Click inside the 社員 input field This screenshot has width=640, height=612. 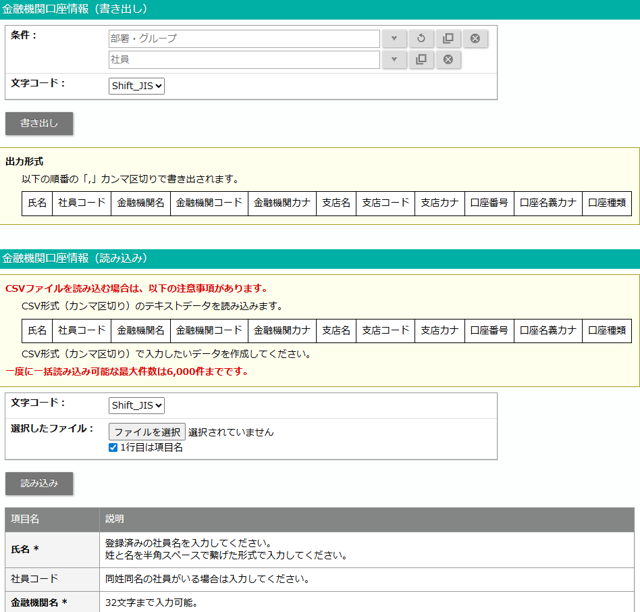point(244,60)
